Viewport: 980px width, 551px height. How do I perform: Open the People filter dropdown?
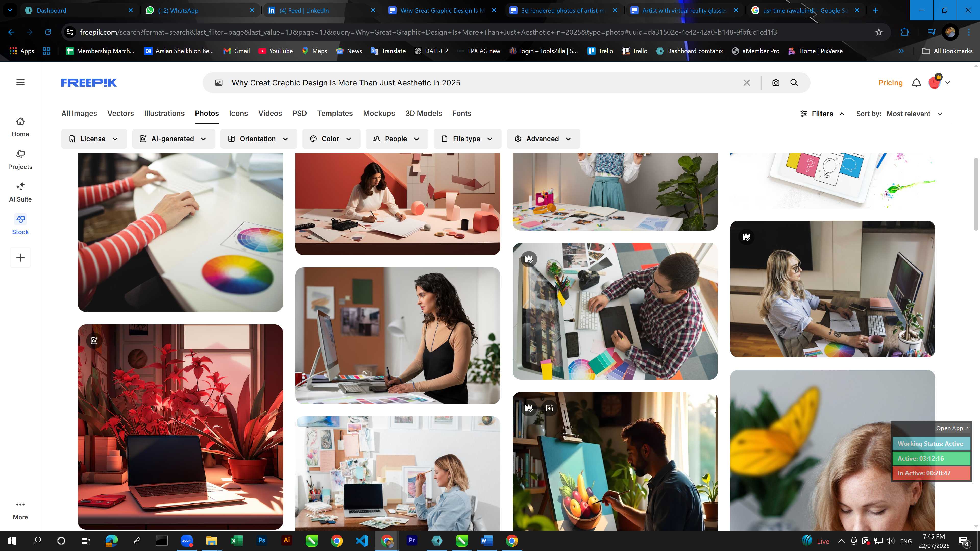397,139
